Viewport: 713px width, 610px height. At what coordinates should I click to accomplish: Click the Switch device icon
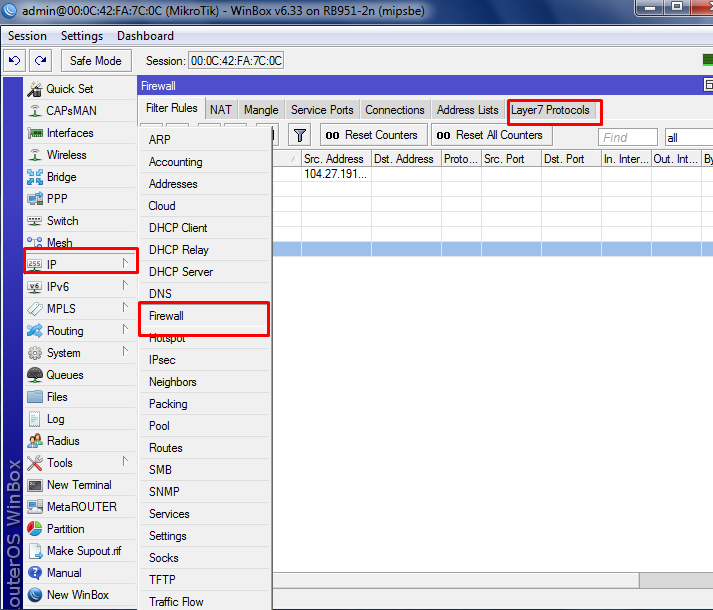(35, 221)
